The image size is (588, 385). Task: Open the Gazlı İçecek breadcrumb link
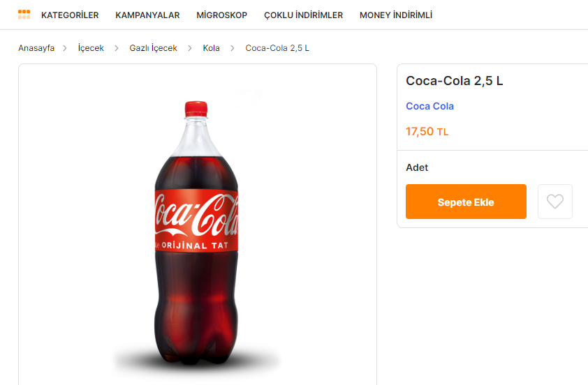[x=153, y=48]
